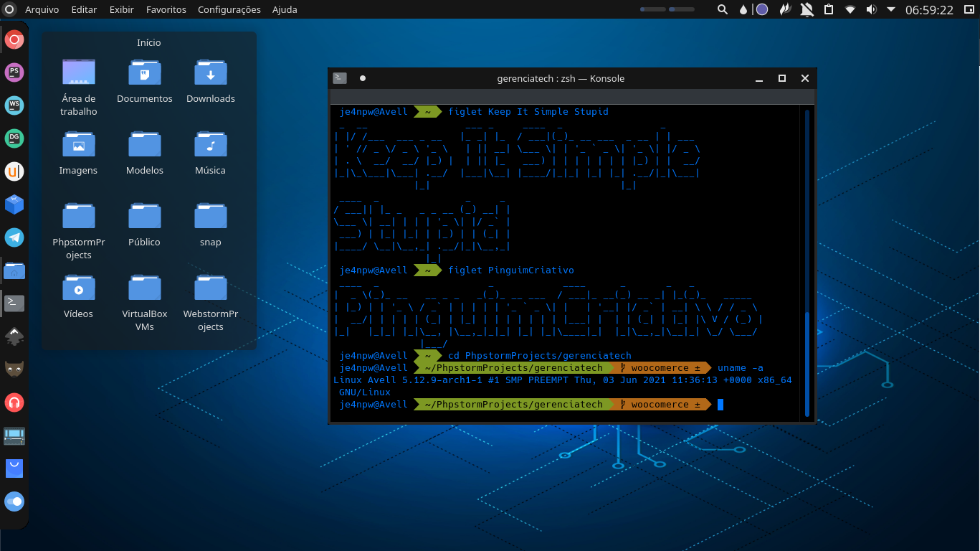Open the VirtualBox blue cube dock icon
Viewport: 980px width, 551px height.
point(14,205)
